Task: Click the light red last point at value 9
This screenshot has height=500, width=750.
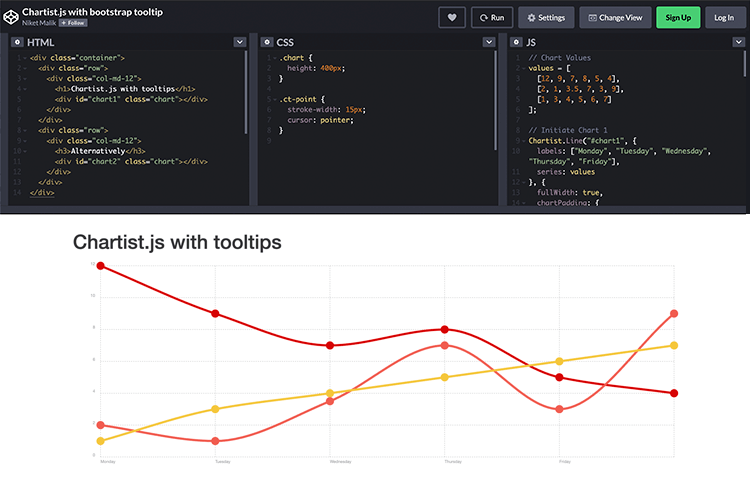Action: pyautogui.click(x=674, y=313)
